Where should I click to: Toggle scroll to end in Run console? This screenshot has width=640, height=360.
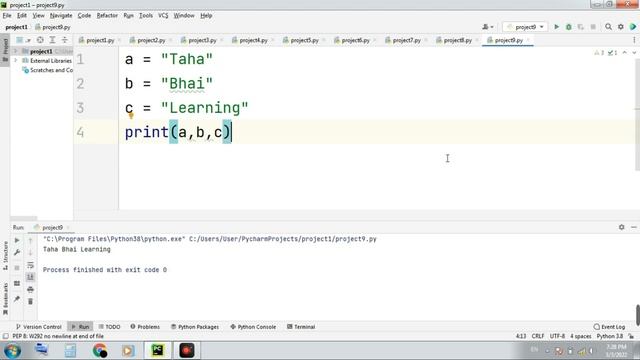point(30,277)
